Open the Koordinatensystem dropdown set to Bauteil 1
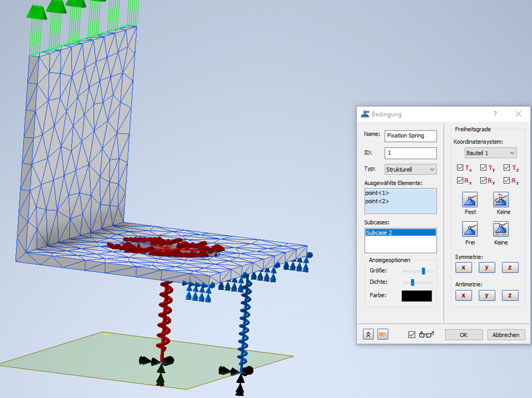This screenshot has width=532, height=398. pyautogui.click(x=490, y=153)
